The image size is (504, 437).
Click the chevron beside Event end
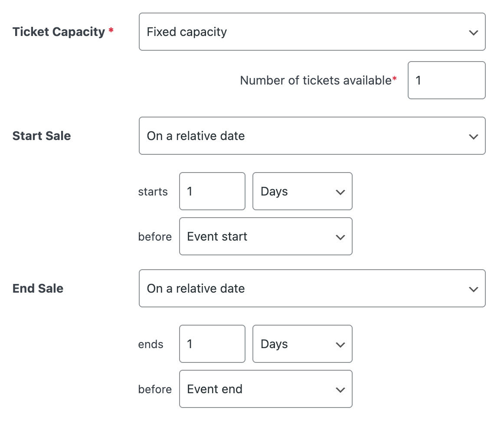point(340,390)
